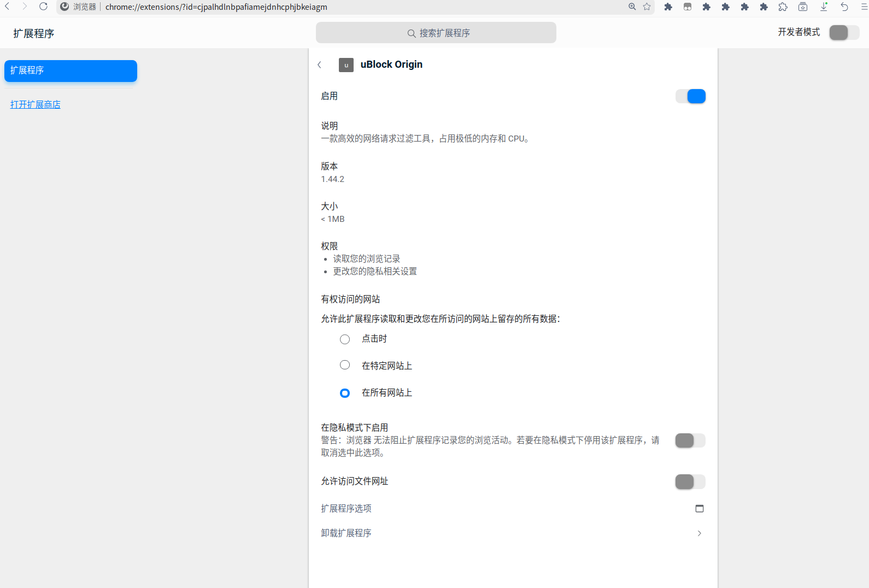Open 扩展程序选项 for uBlock Origin

[x=512, y=509]
